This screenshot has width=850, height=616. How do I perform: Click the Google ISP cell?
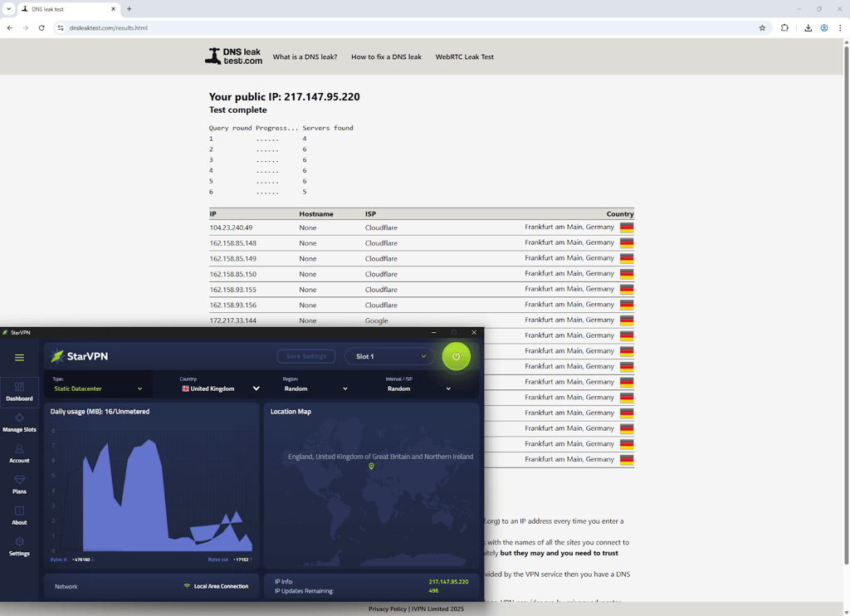coord(376,320)
